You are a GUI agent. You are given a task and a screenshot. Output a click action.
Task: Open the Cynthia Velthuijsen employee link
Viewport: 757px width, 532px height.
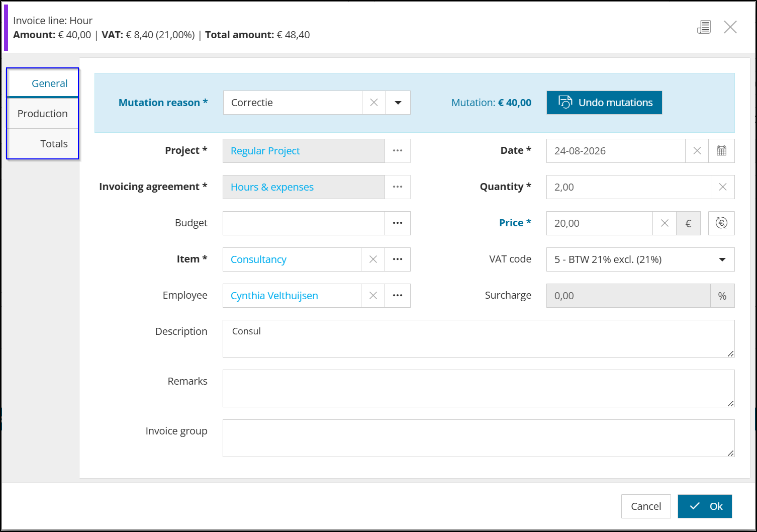274,296
